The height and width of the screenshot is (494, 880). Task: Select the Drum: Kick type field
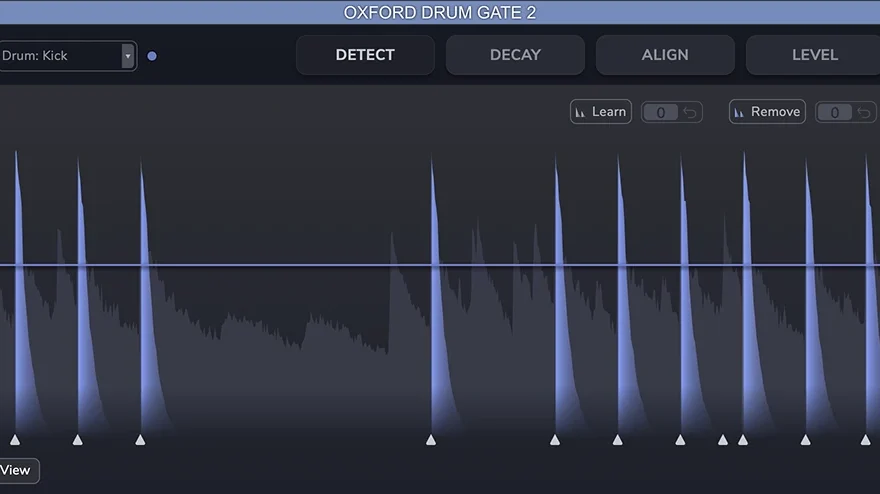(58, 56)
